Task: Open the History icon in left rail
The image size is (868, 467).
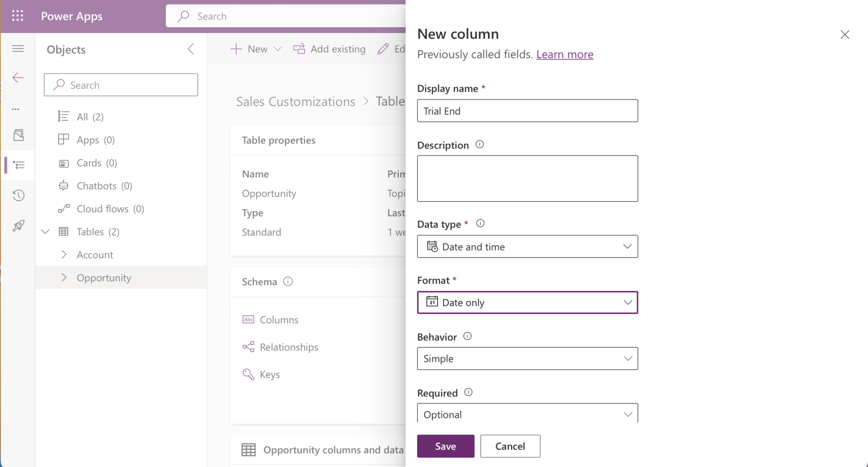Action: tap(18, 195)
